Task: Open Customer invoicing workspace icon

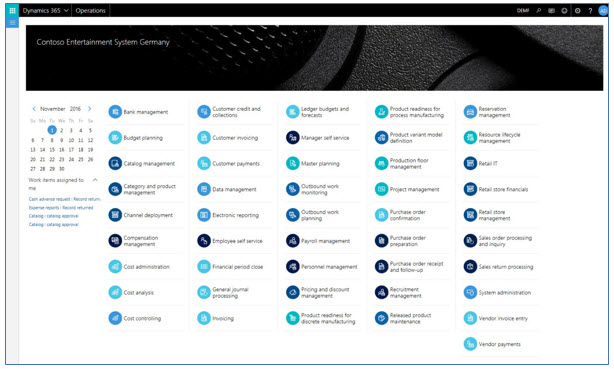Action: 204,137
